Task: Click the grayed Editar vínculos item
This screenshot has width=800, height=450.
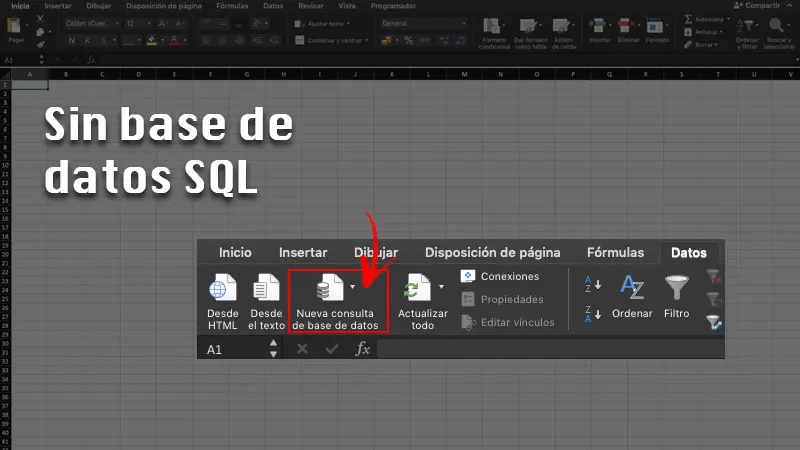Action: click(x=508, y=322)
